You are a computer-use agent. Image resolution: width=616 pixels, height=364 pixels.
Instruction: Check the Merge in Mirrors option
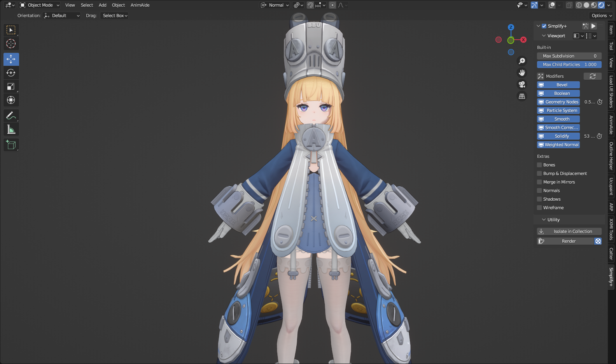point(539,182)
